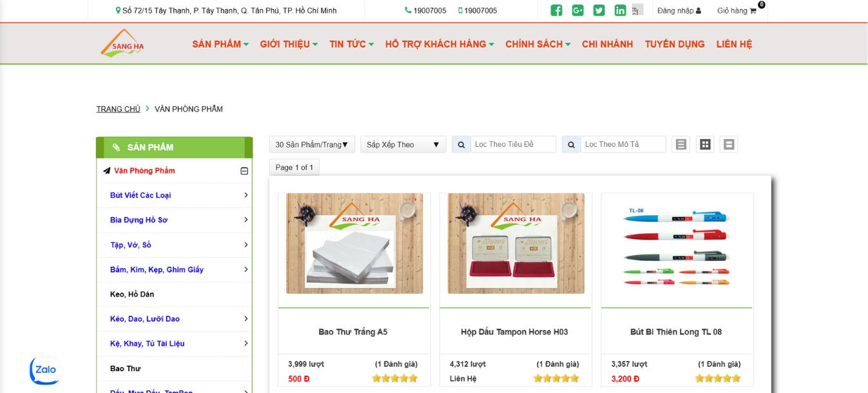Viewport: 868px width, 393px height.
Task: Focus the Lọc Theo Tiêu Đề input
Action: point(513,144)
